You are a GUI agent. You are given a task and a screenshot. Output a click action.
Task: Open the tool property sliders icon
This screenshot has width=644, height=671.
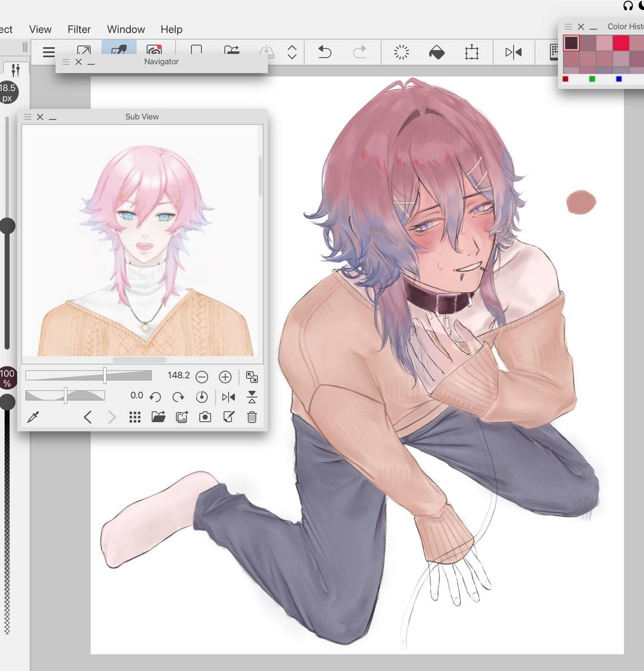click(x=16, y=69)
